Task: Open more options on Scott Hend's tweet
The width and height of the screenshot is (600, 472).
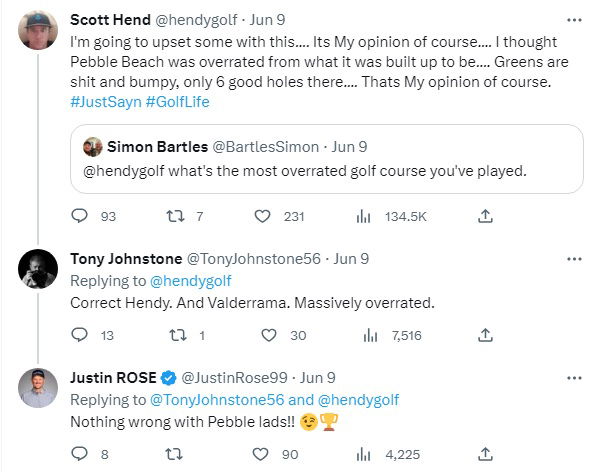Action: click(574, 19)
